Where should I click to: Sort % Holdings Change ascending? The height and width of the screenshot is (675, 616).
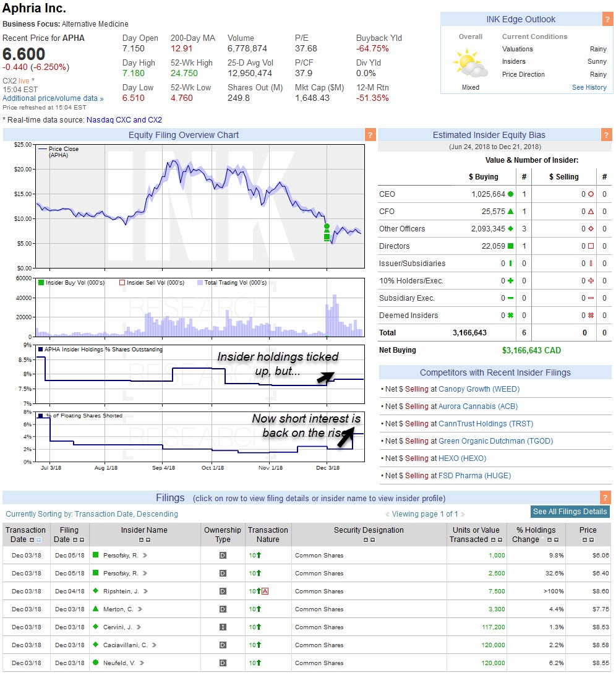pyautogui.click(x=550, y=540)
